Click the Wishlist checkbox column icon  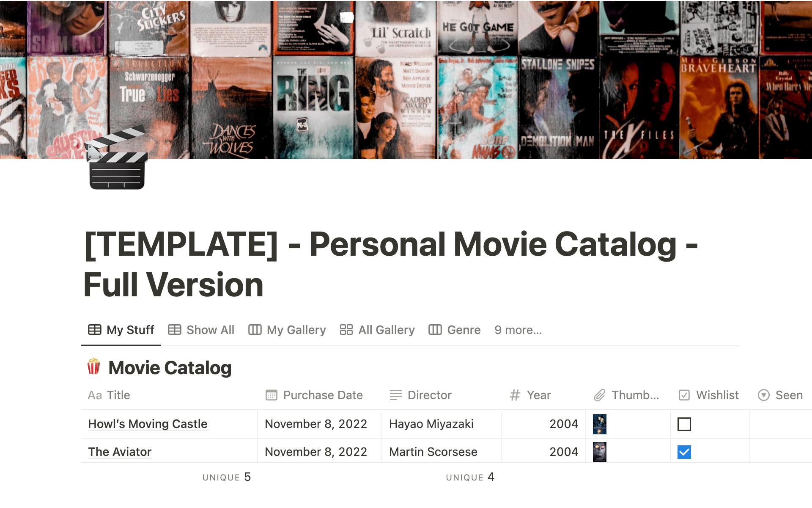pyautogui.click(x=684, y=395)
